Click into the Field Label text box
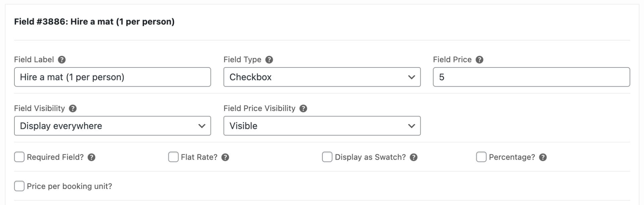The width and height of the screenshot is (644, 205). [x=112, y=77]
